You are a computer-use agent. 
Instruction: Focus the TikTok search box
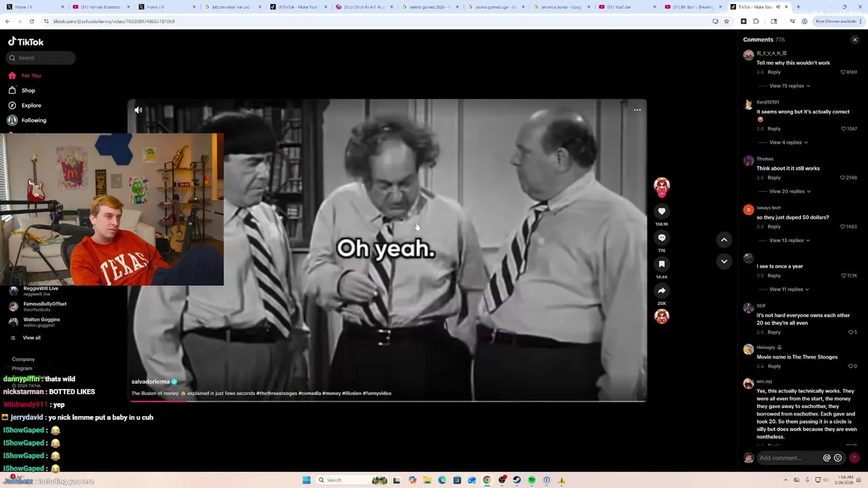coord(41,58)
